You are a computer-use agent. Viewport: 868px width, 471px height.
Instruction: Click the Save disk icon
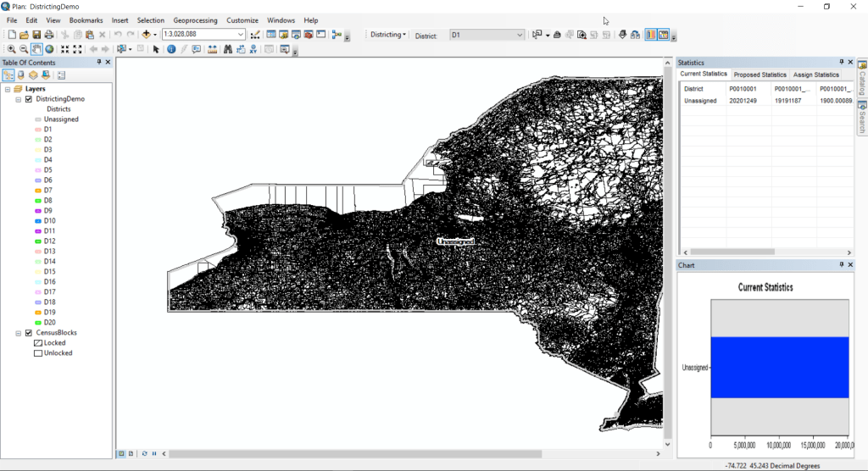(x=36, y=35)
